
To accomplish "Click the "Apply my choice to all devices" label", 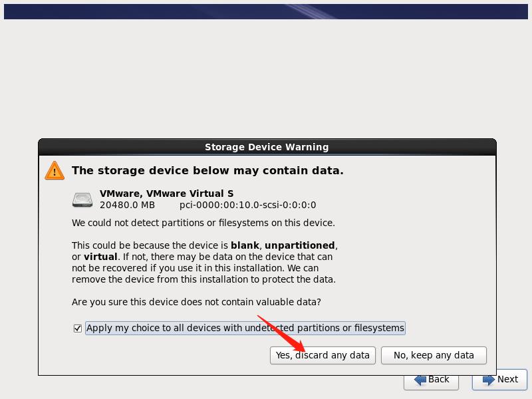I will 245,328.
